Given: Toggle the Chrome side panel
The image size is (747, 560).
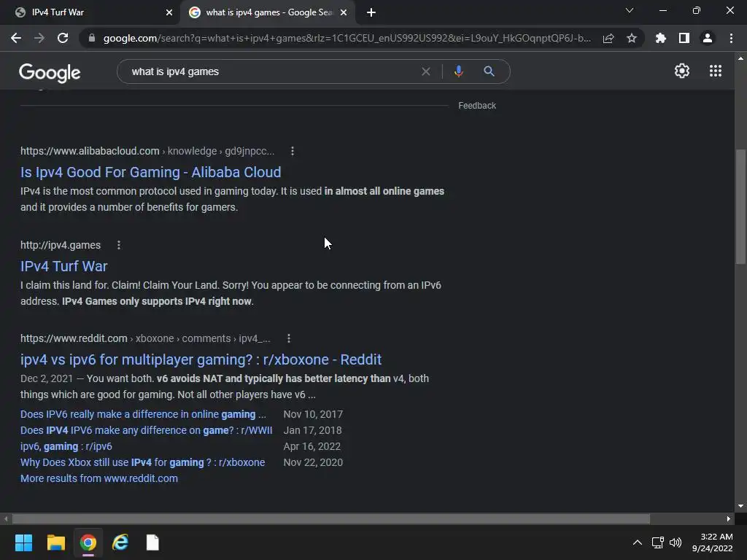Looking at the screenshot, I should pos(684,38).
